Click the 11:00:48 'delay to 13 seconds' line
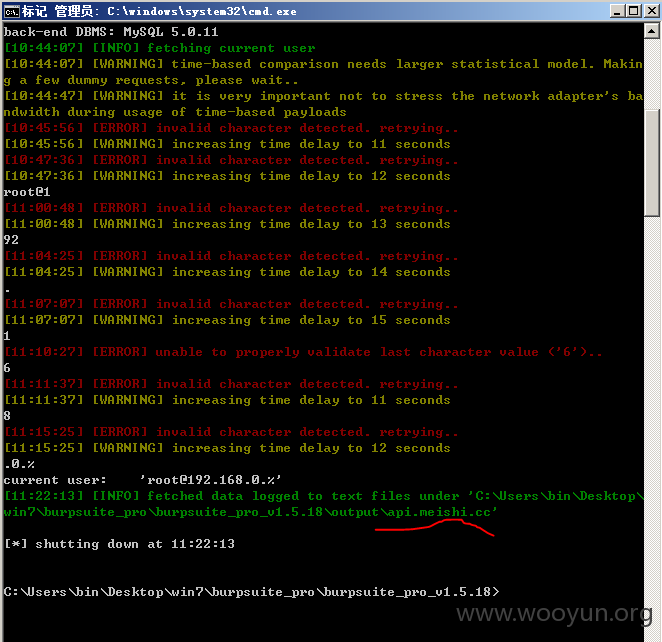Screen dimensions: 662x642 point(227,224)
